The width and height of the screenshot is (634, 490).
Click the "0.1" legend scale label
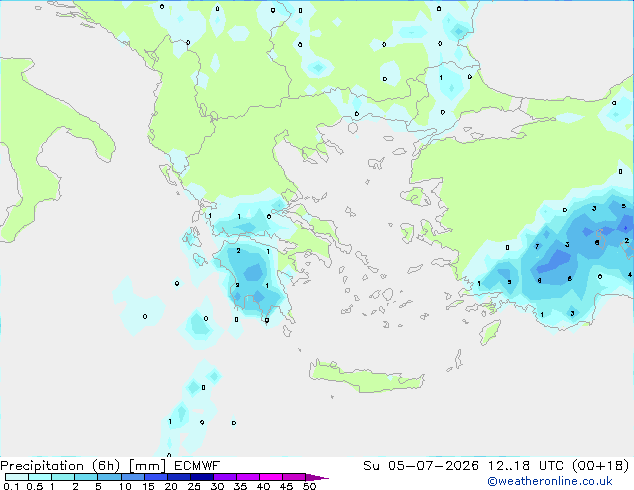[11, 486]
